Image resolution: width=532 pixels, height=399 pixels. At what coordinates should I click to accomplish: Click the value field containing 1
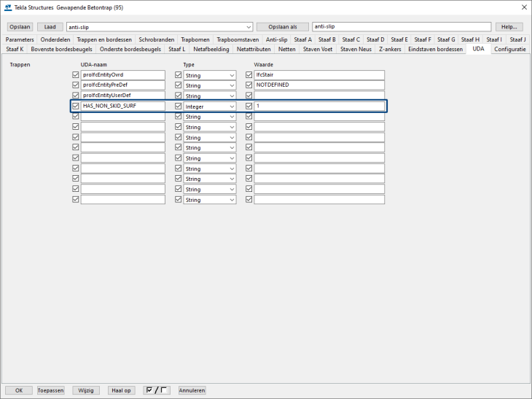318,106
